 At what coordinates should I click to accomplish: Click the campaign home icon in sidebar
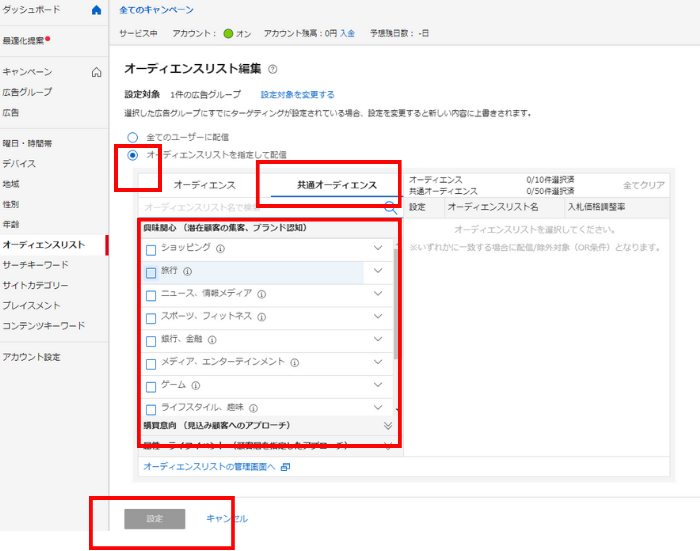[96, 72]
